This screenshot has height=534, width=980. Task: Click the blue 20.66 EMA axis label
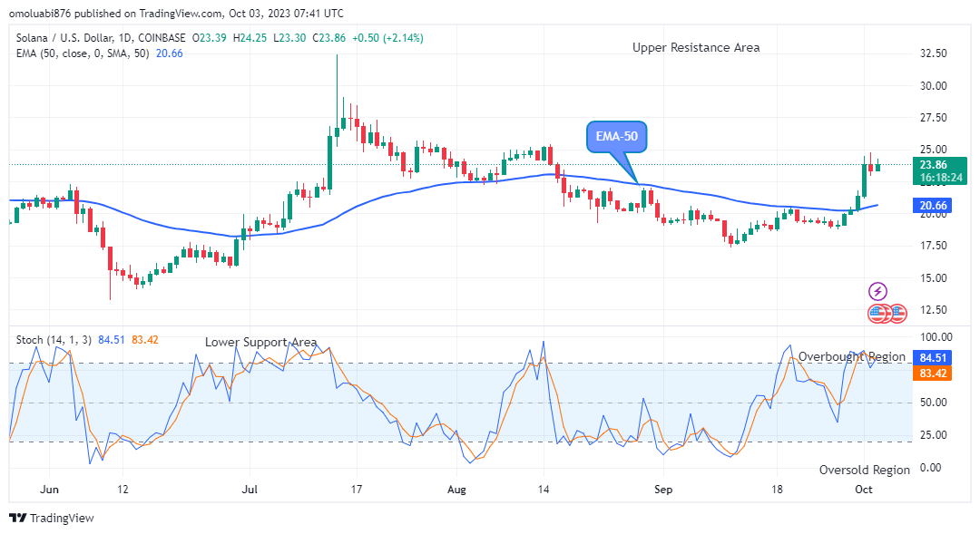(934, 207)
